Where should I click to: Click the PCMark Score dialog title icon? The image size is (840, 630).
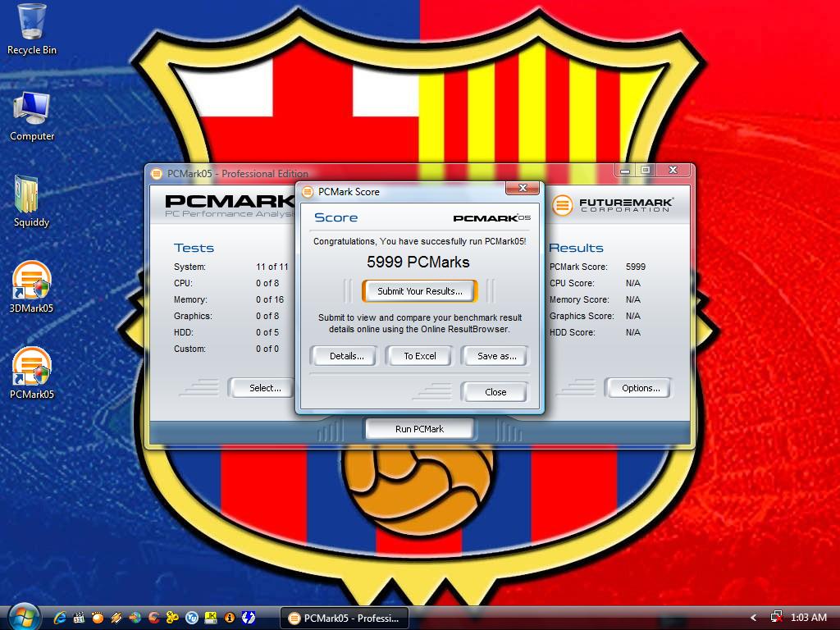pyautogui.click(x=308, y=192)
